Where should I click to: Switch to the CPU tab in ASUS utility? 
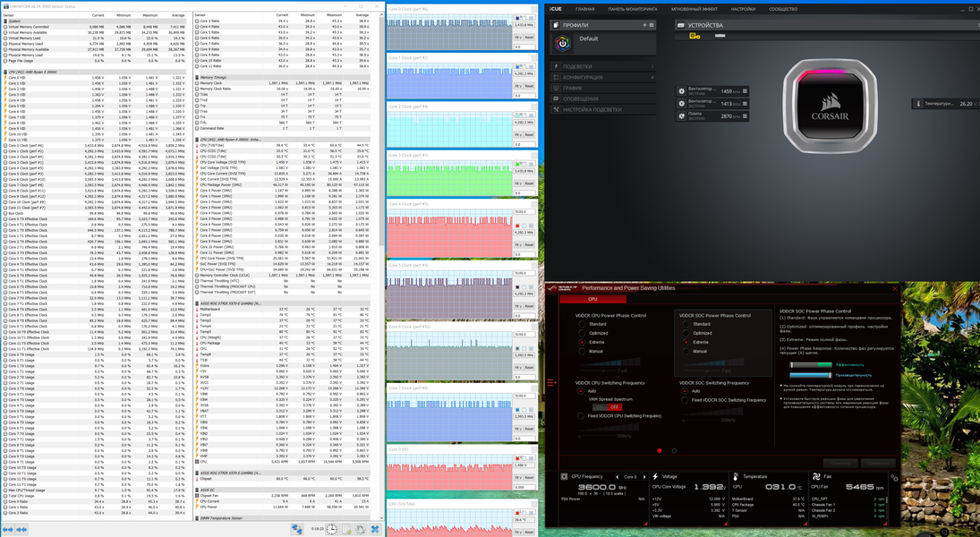click(x=592, y=299)
